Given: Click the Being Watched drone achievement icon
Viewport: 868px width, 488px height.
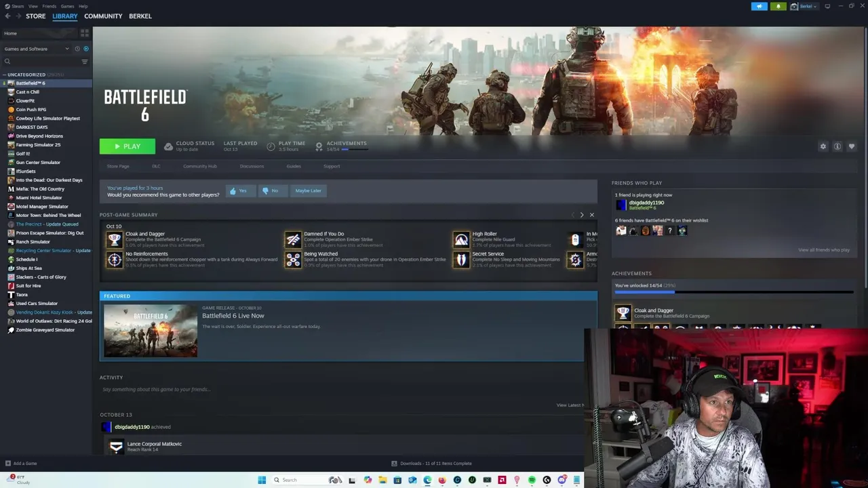Looking at the screenshot, I should click(x=293, y=260).
